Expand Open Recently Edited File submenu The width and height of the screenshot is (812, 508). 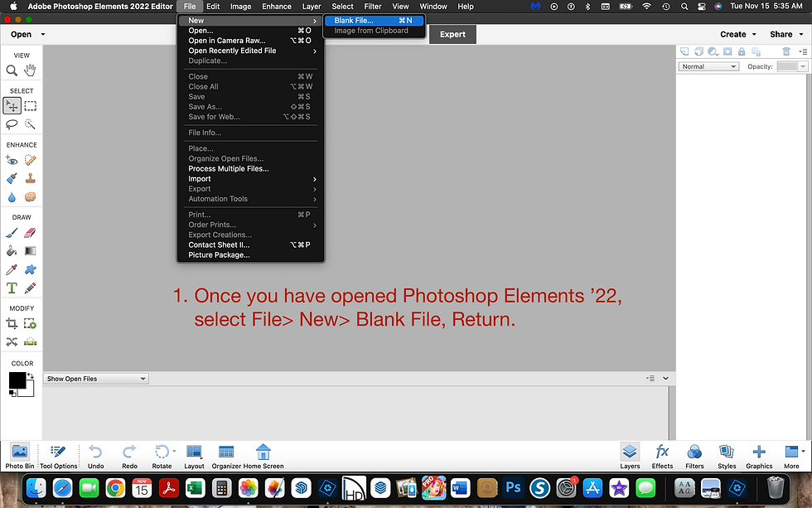click(249, 51)
